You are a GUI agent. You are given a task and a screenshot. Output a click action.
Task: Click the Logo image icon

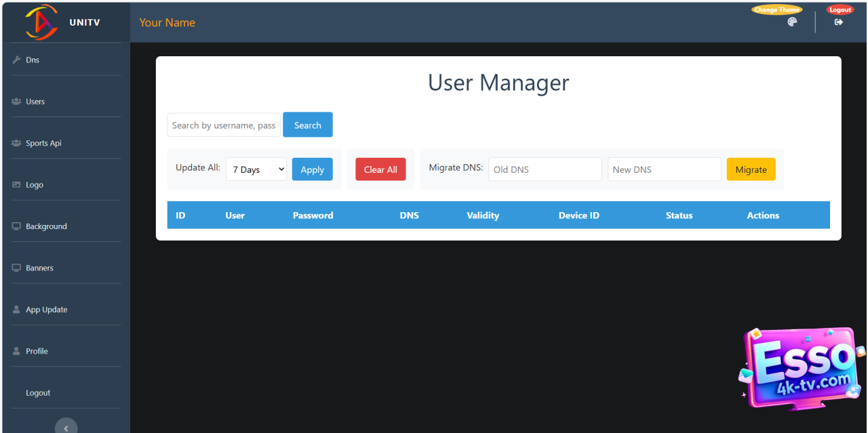16,185
